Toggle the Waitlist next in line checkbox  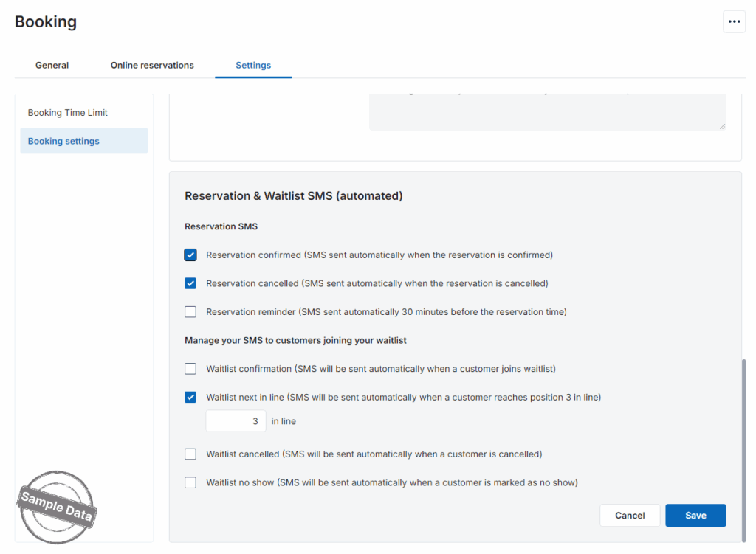coord(190,397)
